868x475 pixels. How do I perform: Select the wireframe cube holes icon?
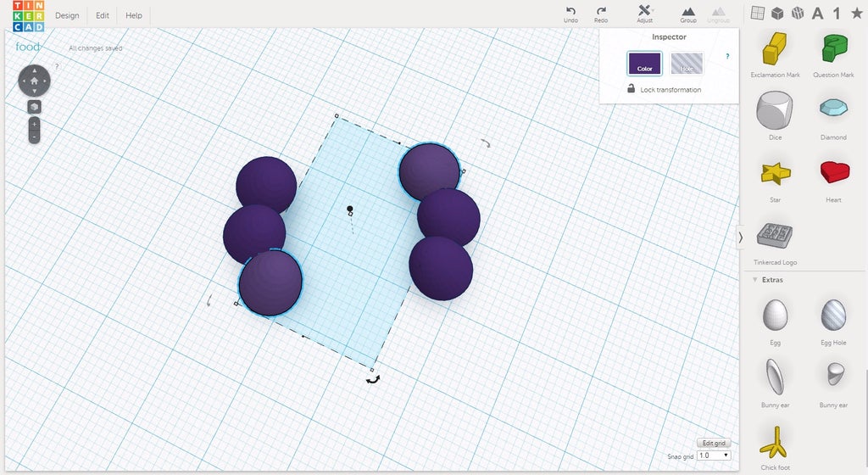click(797, 13)
